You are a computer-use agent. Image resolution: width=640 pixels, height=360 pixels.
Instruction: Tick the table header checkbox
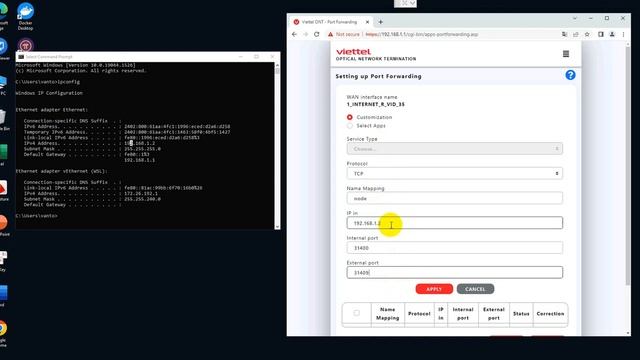pyautogui.click(x=356, y=313)
